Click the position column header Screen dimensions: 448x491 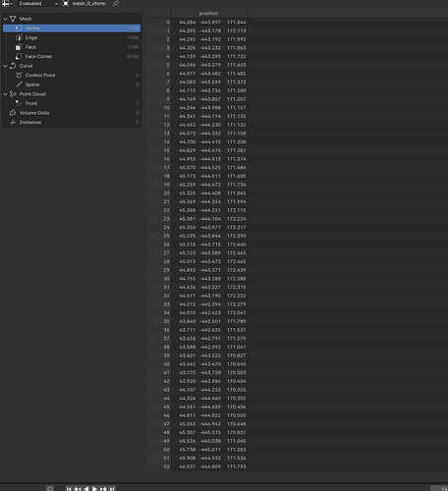pyautogui.click(x=208, y=13)
